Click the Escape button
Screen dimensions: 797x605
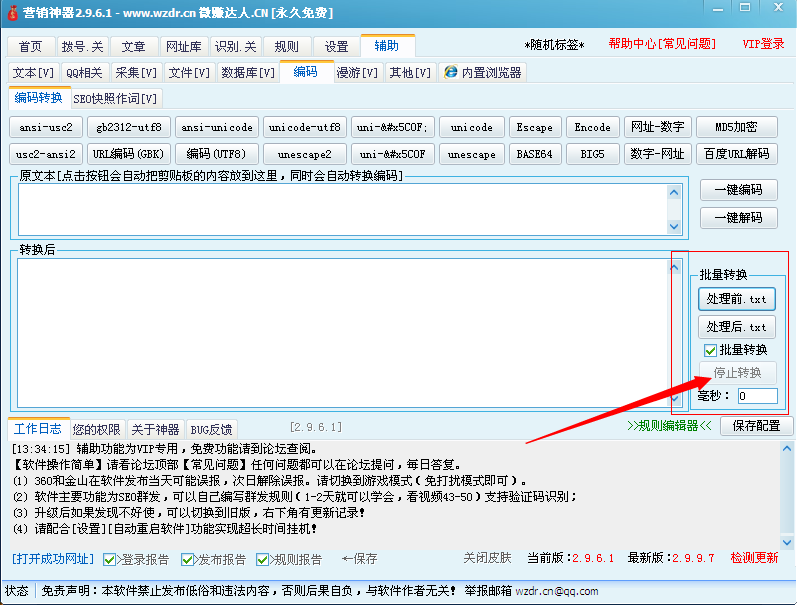point(535,127)
